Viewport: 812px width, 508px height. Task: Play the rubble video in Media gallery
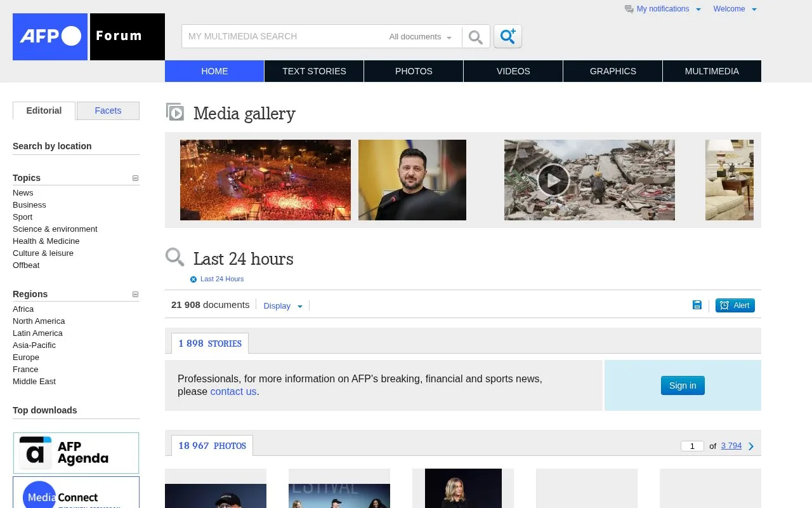553,180
